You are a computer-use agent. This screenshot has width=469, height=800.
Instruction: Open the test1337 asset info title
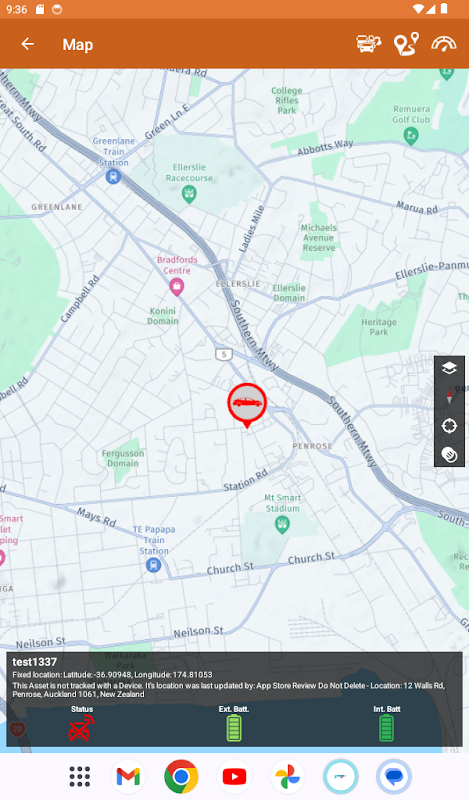34,662
